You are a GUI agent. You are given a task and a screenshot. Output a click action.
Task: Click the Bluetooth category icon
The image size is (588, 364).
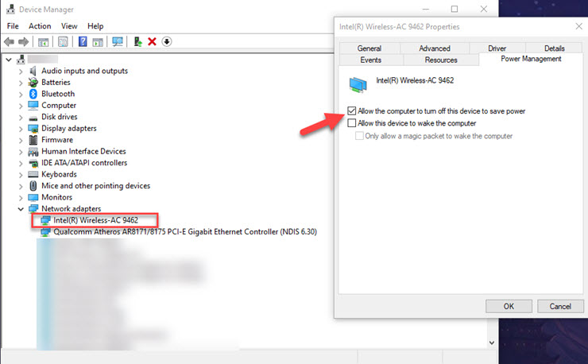tap(33, 94)
